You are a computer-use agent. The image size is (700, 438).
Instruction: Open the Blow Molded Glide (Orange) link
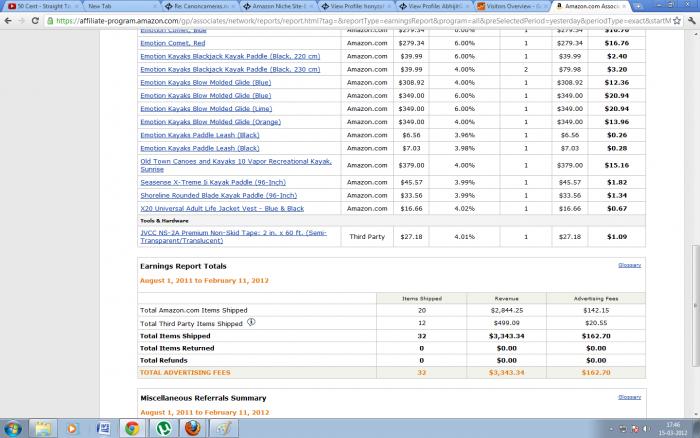pyautogui.click(x=210, y=122)
